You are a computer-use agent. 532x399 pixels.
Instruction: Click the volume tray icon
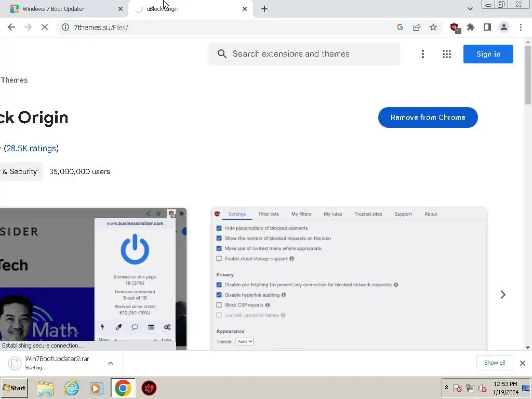click(x=482, y=388)
